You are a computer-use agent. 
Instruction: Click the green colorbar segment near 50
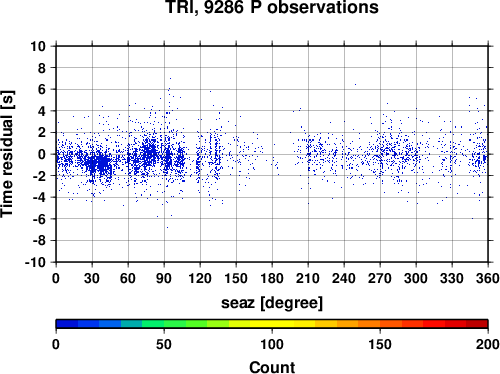click(x=175, y=324)
